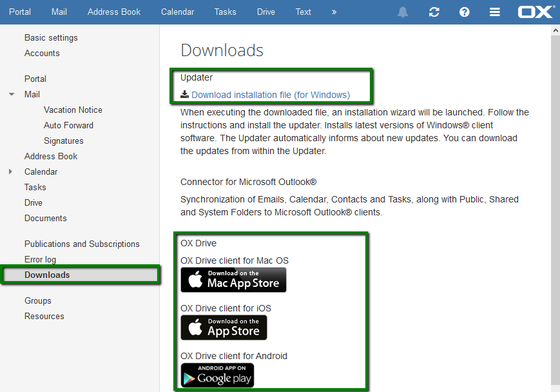Open Groups in the sidebar

click(x=38, y=300)
